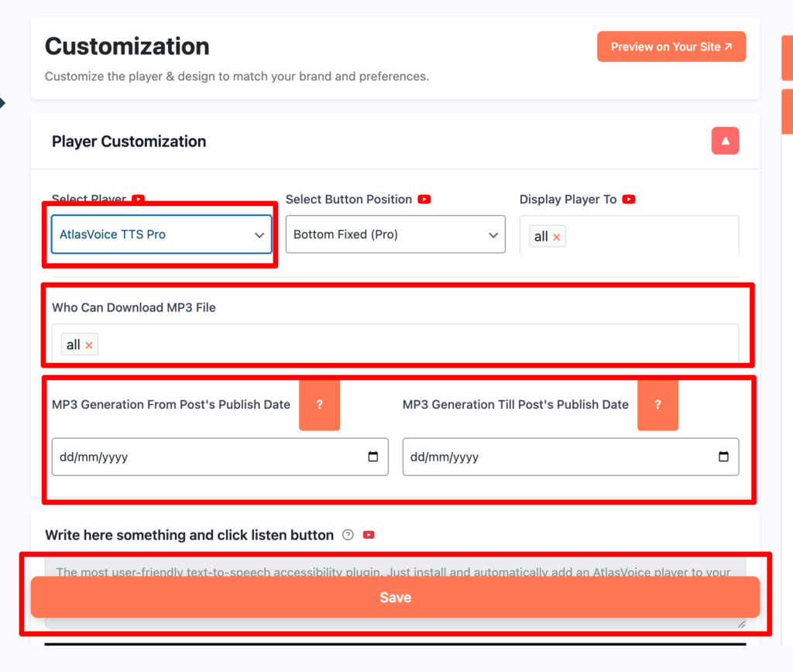Click the Save button
The width and height of the screenshot is (793, 672).
[395, 597]
